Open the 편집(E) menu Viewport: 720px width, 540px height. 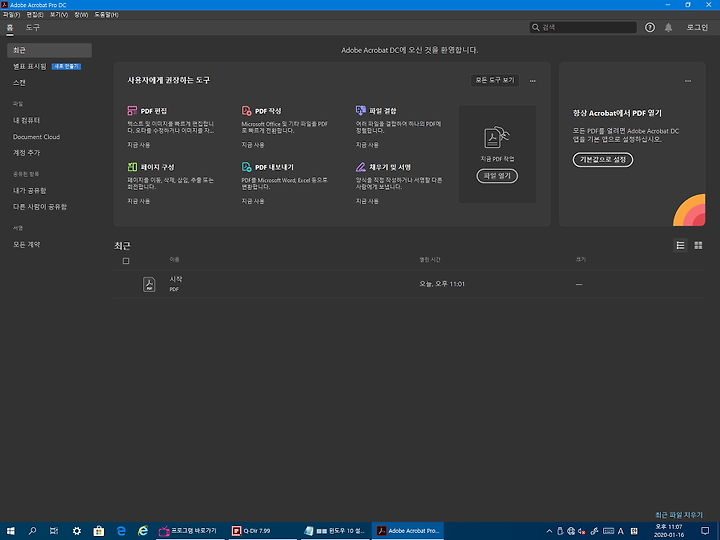(x=35, y=15)
